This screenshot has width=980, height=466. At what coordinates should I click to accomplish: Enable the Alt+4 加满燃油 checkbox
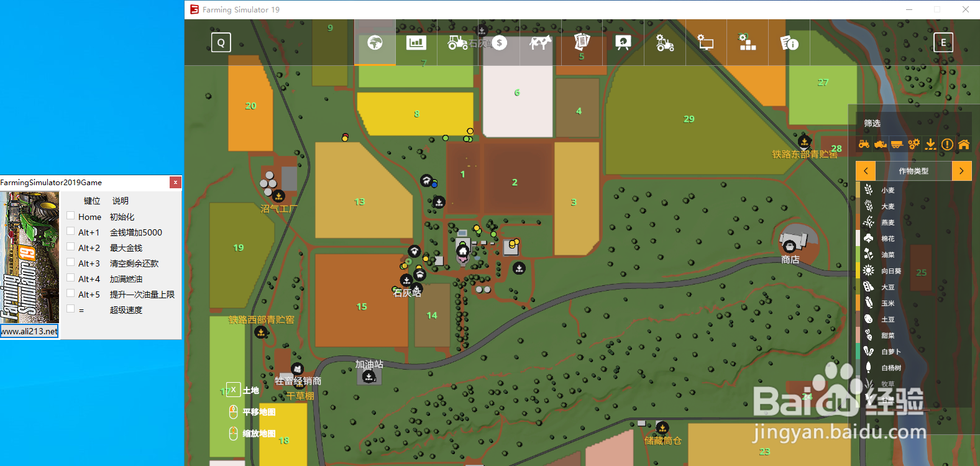pyautogui.click(x=71, y=278)
